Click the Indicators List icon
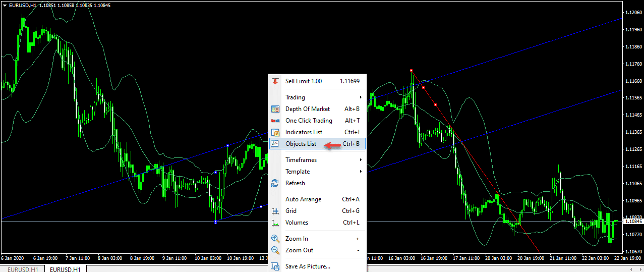The width and height of the screenshot is (644, 272). pos(275,132)
